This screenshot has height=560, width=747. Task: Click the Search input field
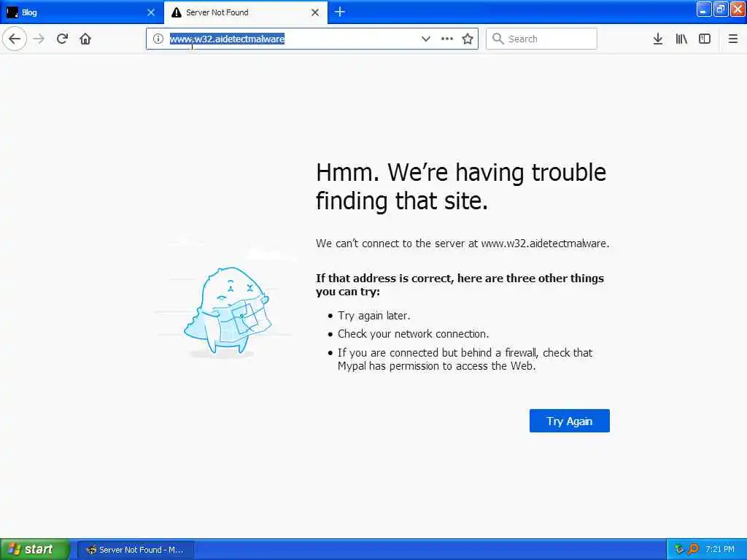click(x=541, y=39)
